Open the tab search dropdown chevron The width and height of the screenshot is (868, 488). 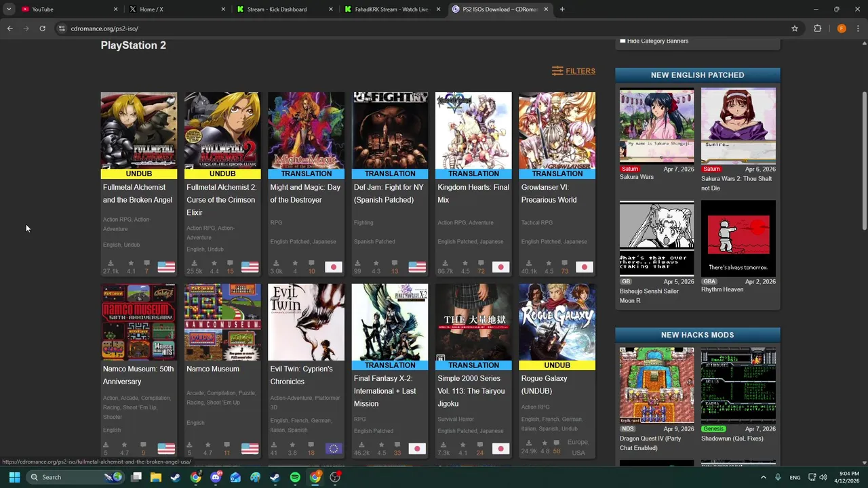click(x=9, y=9)
